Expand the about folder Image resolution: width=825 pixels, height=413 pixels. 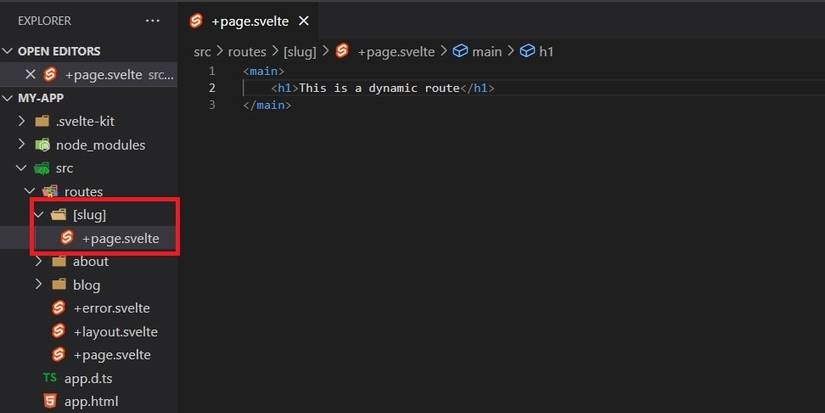point(39,261)
